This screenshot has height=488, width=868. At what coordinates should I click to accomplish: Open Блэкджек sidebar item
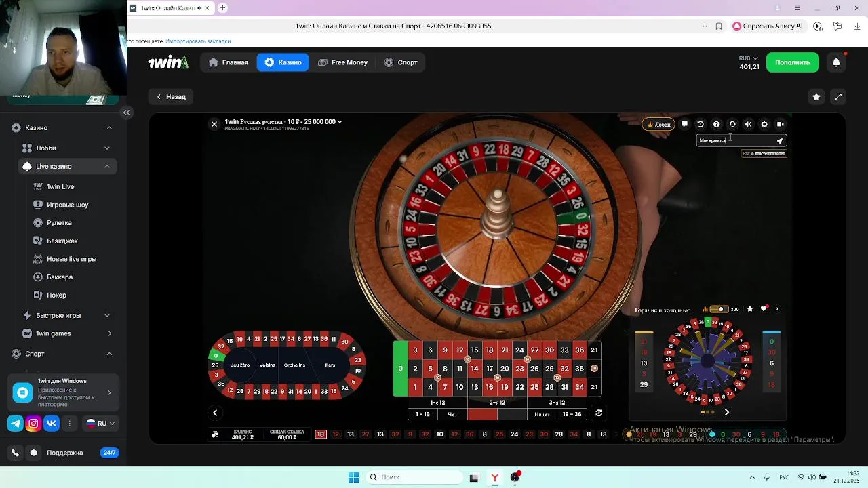62,241
